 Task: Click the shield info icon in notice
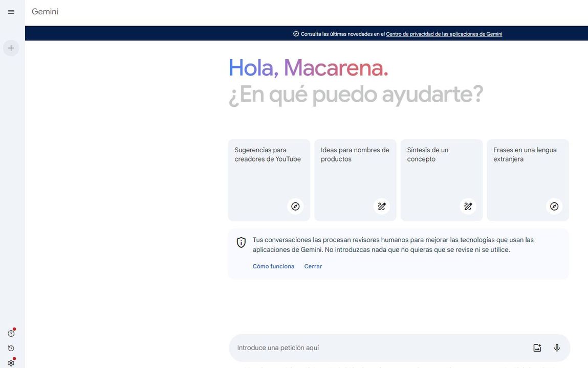click(x=241, y=243)
